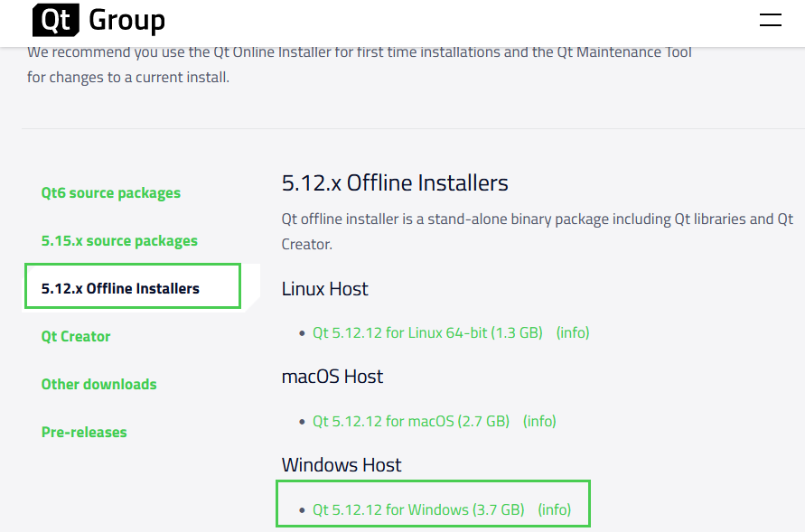Screen dimensions: 805x532
Task: Download Qt 5.12.12 for Windows
Action: point(418,509)
